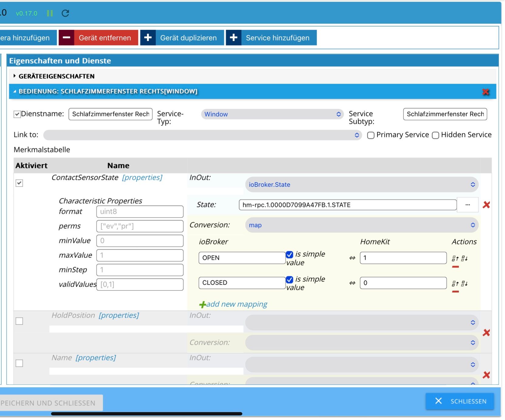Screen dimensions: 505x420
Task: Move the CLOSED mapping down
Action: click(x=464, y=283)
